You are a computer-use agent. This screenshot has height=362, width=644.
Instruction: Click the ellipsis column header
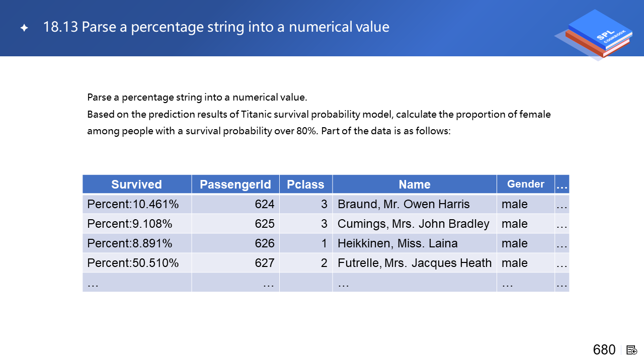pyautogui.click(x=561, y=185)
